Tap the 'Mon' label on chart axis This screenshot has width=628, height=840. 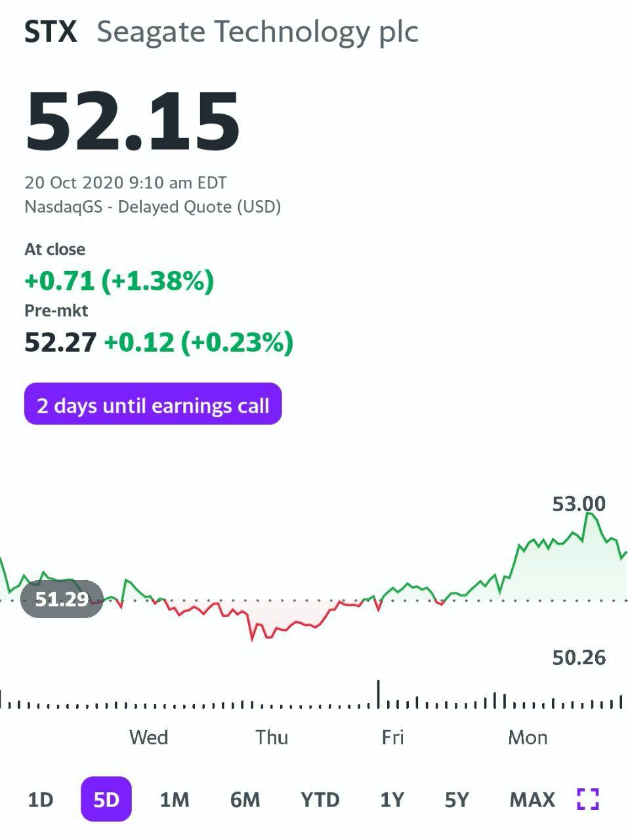[528, 737]
